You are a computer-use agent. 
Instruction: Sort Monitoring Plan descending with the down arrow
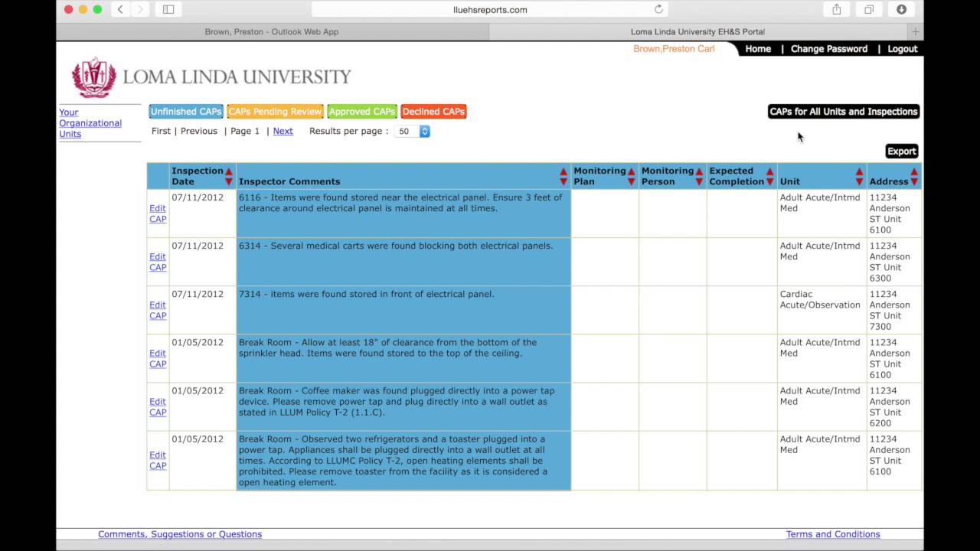point(631,182)
